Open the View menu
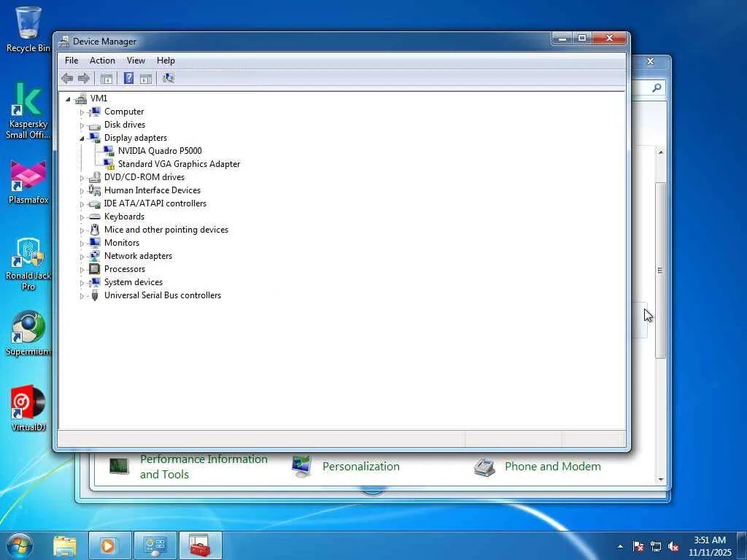 pos(136,61)
